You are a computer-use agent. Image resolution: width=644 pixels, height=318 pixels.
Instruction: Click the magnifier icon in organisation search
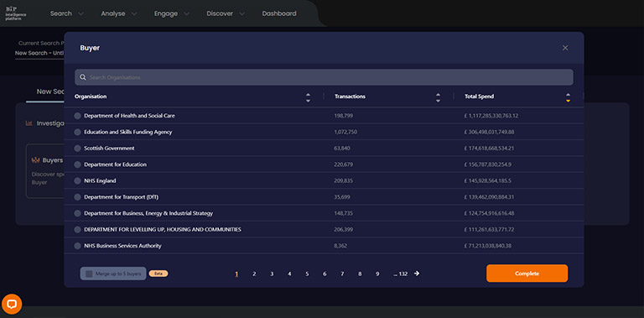(x=83, y=77)
